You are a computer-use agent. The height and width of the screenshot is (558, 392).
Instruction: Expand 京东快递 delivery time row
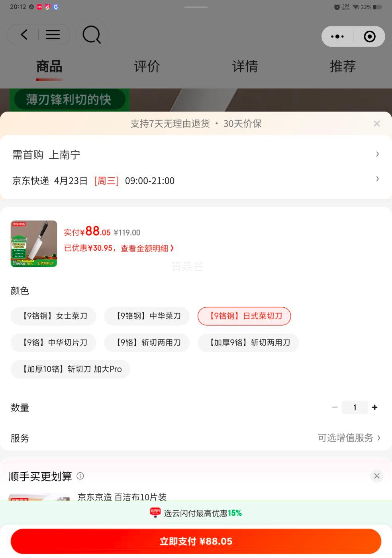tap(196, 181)
